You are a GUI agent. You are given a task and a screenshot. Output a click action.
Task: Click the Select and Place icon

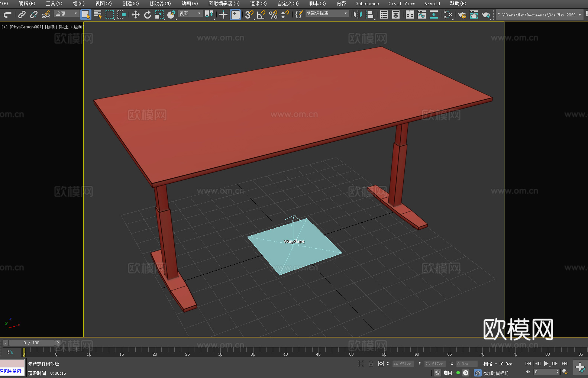(x=171, y=14)
